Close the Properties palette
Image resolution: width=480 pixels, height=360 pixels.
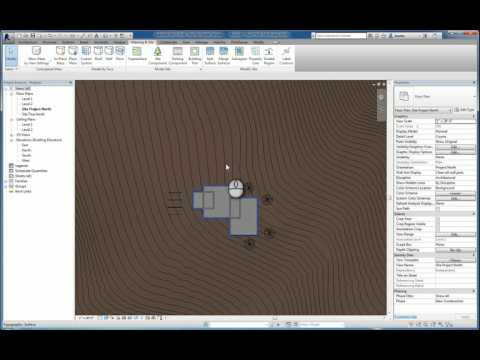pyautogui.click(x=474, y=82)
